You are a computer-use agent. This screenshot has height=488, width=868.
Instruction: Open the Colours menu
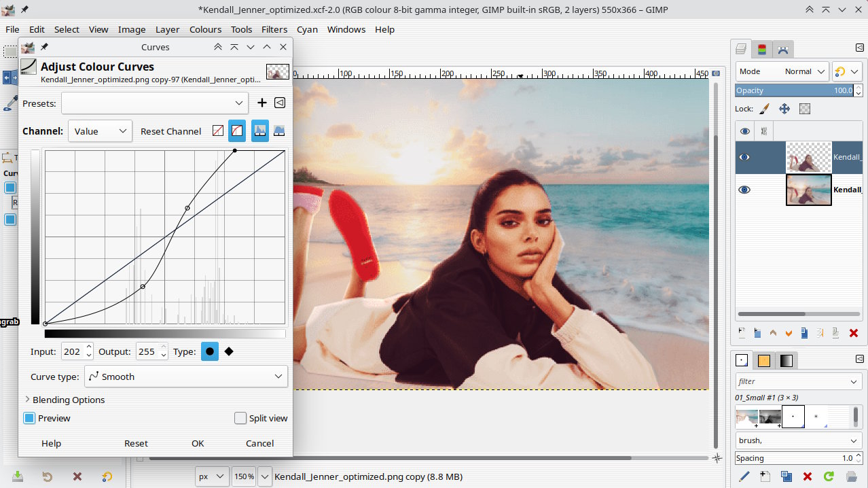205,29
